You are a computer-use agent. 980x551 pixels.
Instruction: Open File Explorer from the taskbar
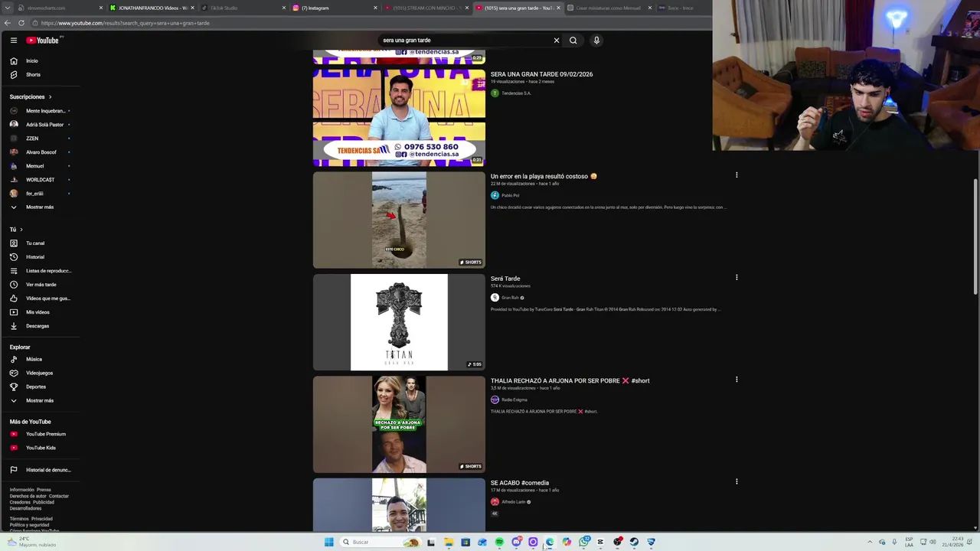point(449,542)
